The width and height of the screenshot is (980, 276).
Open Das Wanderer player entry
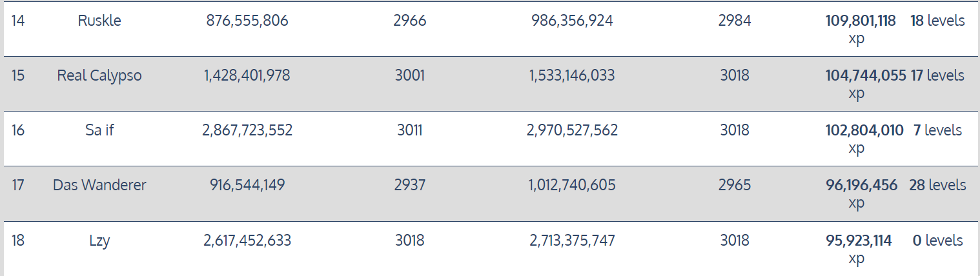[99, 185]
